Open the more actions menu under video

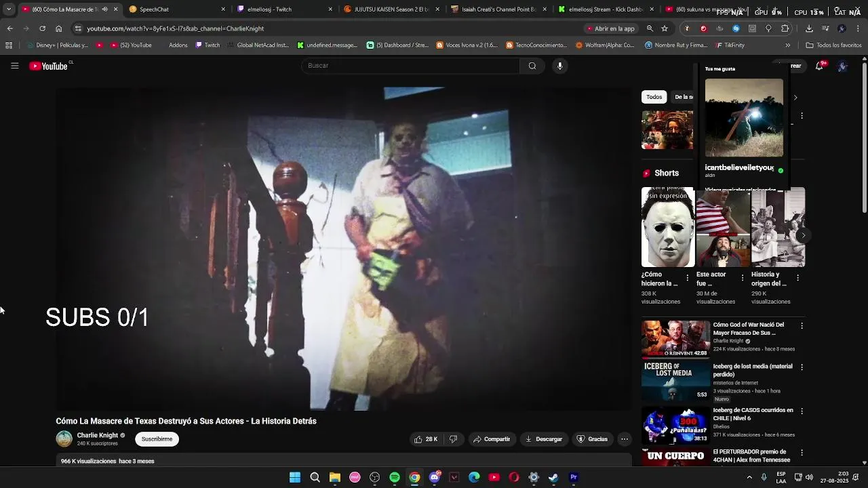point(625,439)
